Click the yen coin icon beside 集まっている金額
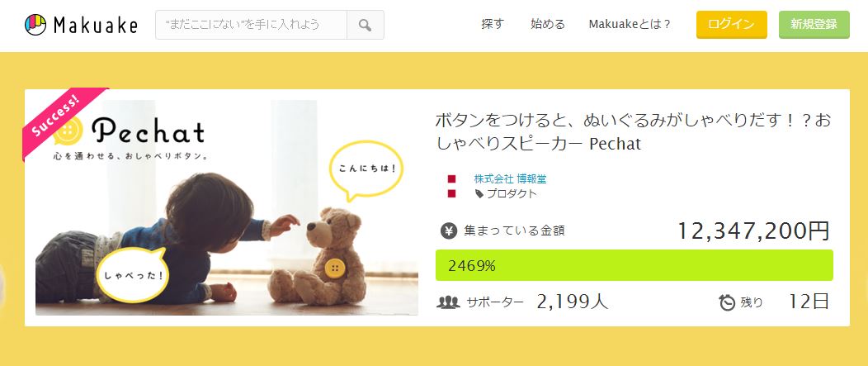Viewport: 868px width, 366px height. point(449,231)
